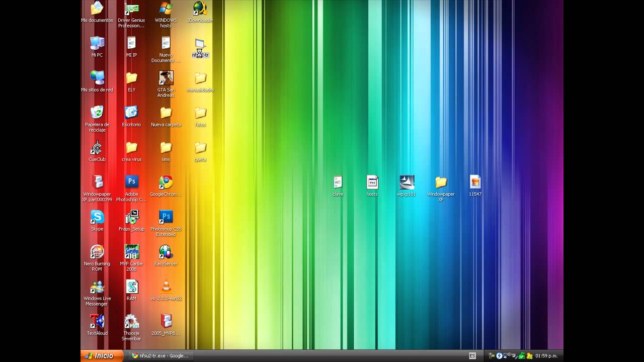Click the 01:59 p.m. taskbar clock
Image resolution: width=644 pixels, height=362 pixels.
546,356
